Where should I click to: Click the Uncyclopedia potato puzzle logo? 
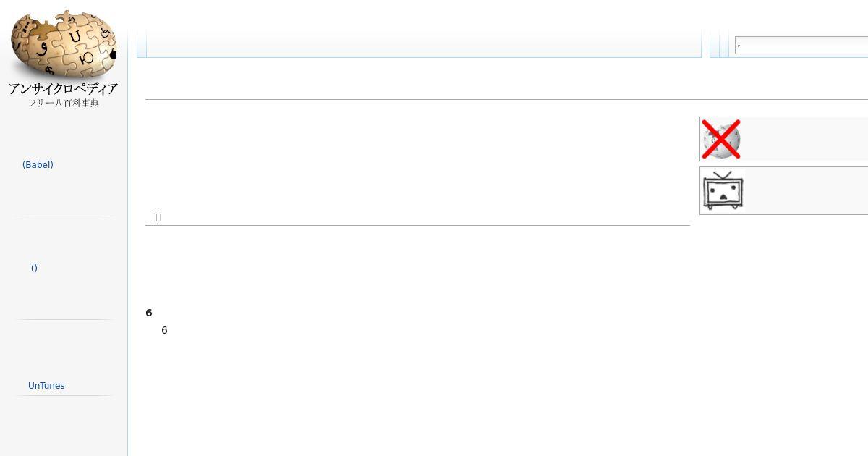pos(64,45)
